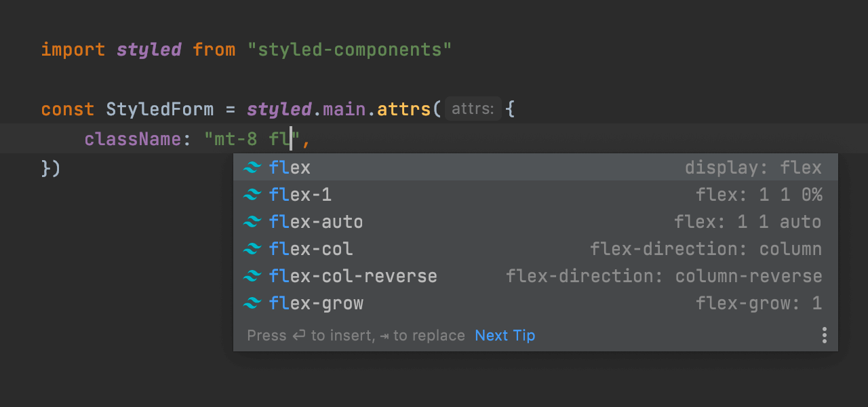Choose the flex-grow suggestion

click(x=316, y=303)
